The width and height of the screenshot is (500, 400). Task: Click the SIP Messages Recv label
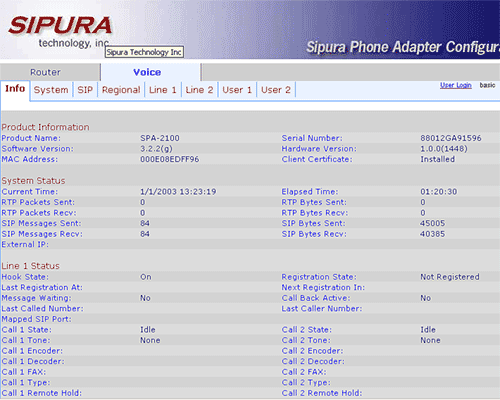pos(42,234)
